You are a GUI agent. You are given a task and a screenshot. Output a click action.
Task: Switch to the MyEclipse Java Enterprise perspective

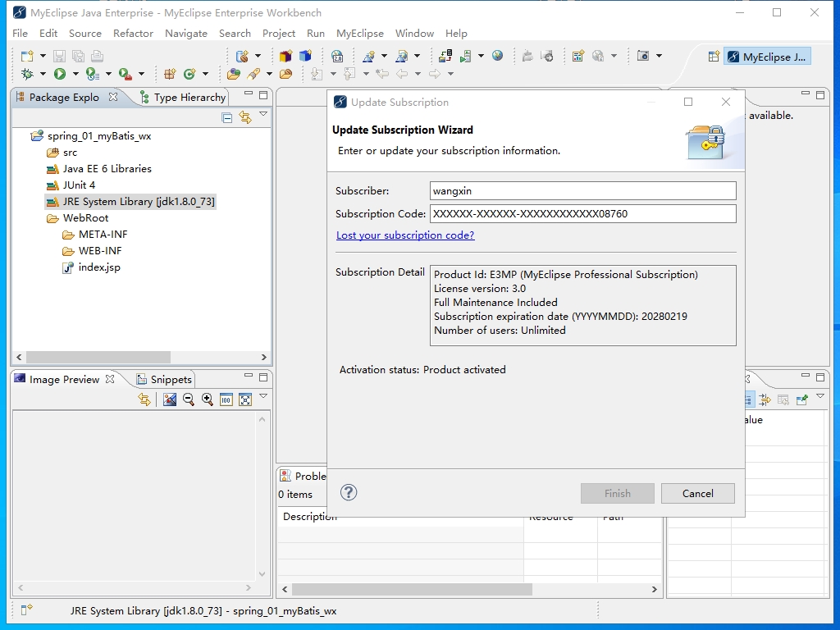click(767, 57)
